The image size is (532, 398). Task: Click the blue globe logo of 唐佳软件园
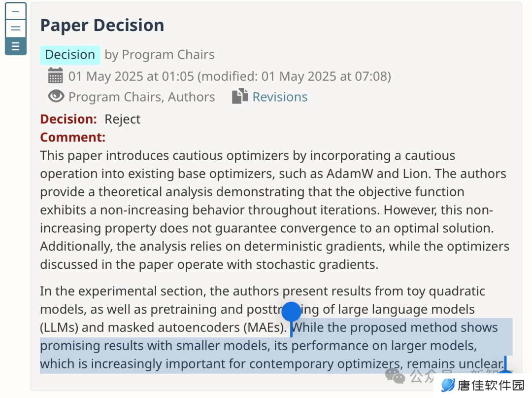click(448, 386)
